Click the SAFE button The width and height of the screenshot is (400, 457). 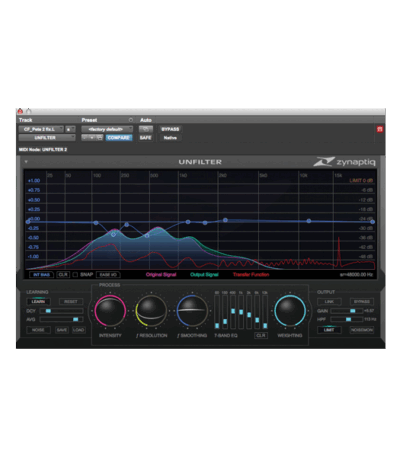(x=146, y=138)
